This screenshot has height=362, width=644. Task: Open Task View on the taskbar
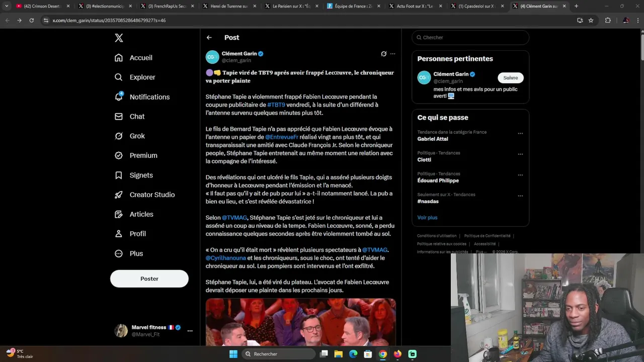click(324, 354)
